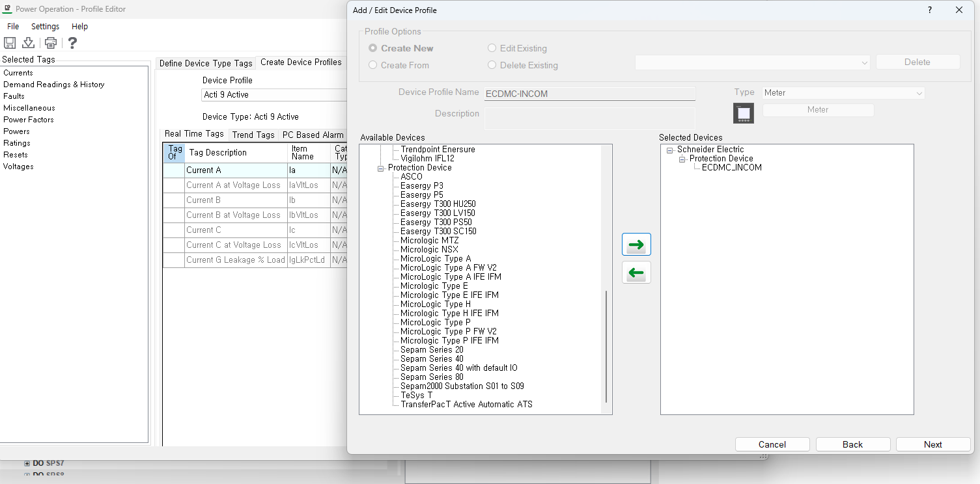Click the Next button
The height and width of the screenshot is (484, 980).
933,444
